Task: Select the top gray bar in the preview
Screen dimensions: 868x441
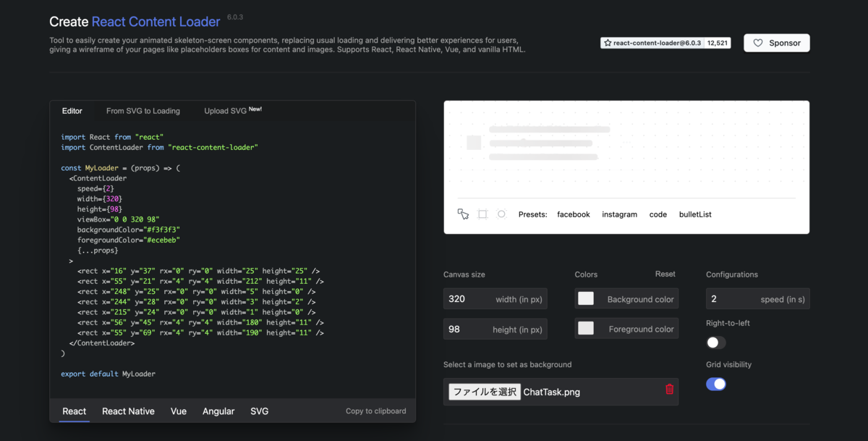Action: 550,130
